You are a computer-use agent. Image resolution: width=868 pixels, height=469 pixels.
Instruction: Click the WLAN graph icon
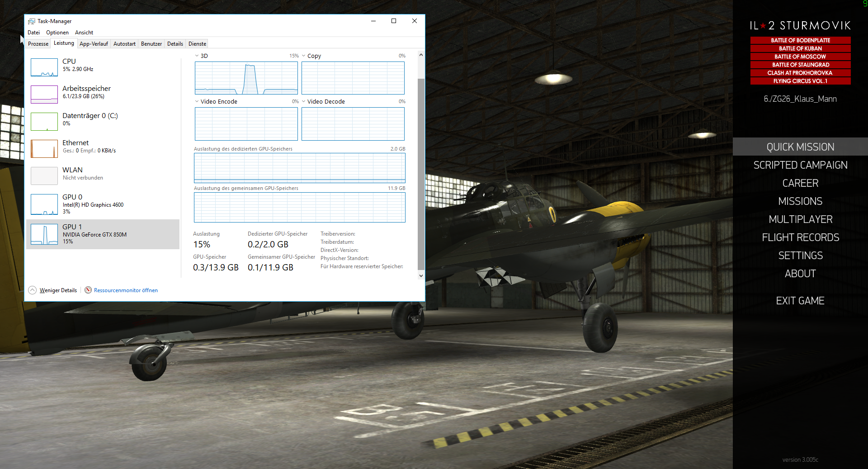44,176
